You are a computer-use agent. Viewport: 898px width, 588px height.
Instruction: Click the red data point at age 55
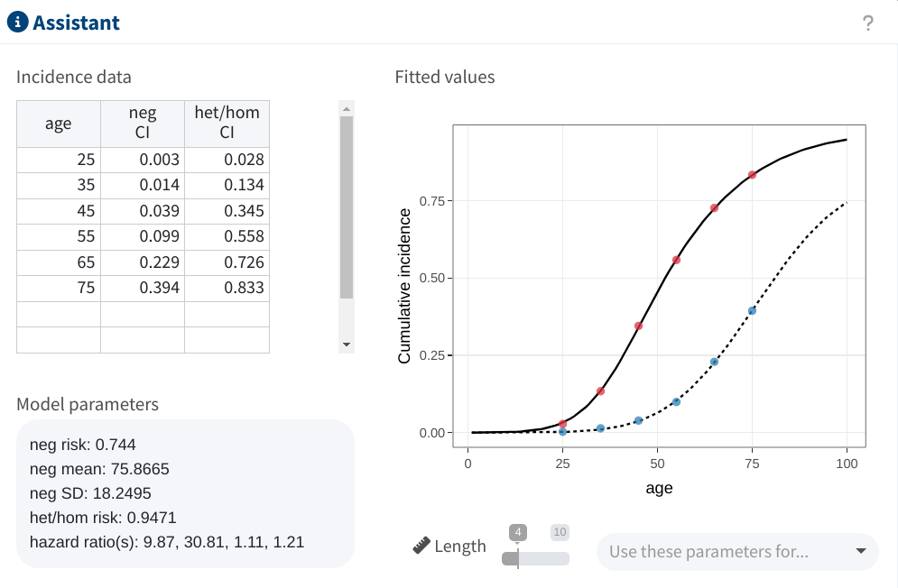[676, 260]
